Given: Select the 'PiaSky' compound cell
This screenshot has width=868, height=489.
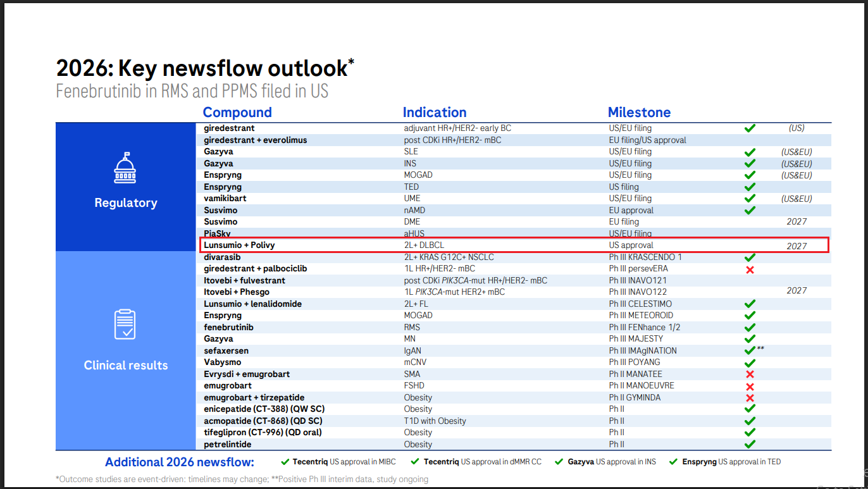Looking at the screenshot, I should click(217, 233).
